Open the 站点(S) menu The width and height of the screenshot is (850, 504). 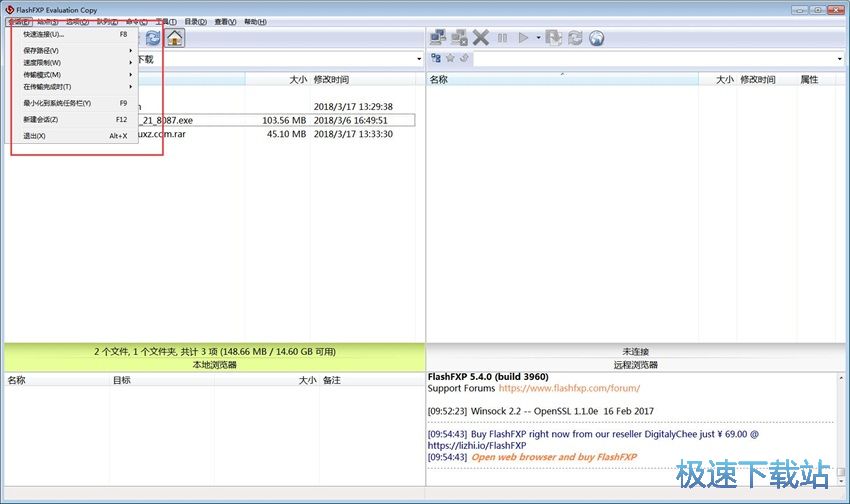tap(48, 22)
